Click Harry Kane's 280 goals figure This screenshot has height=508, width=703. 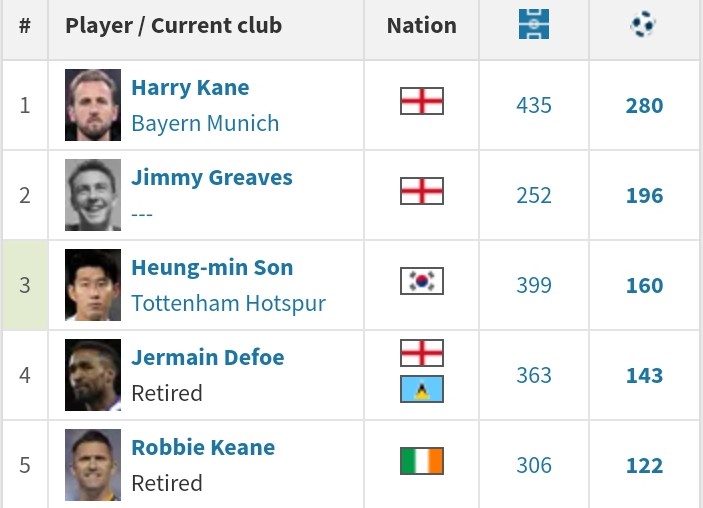pos(644,106)
